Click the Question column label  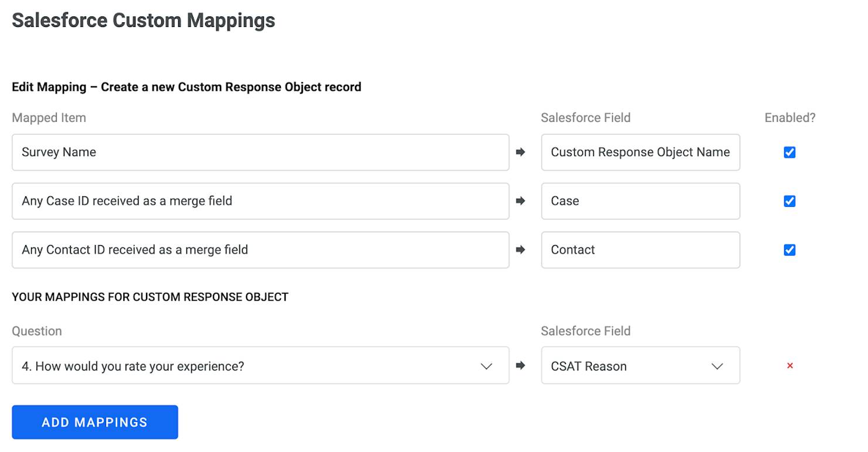point(37,331)
